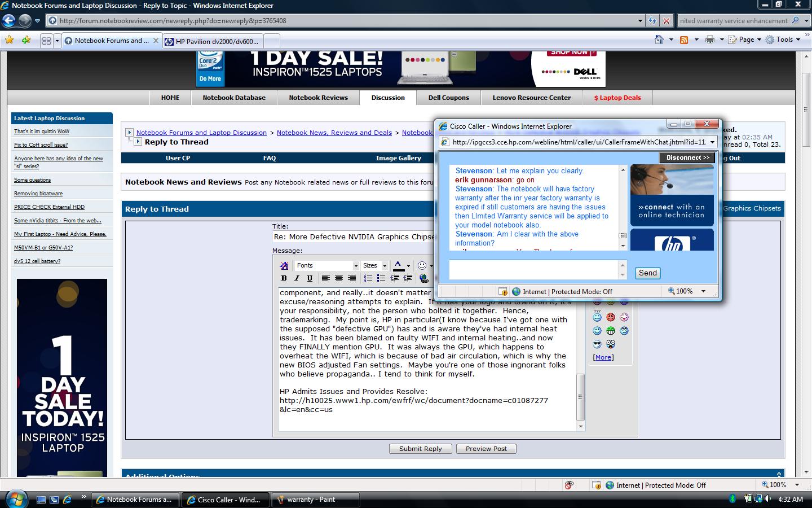Click the message editor vertical scrollbar
This screenshot has width=812, height=508.
pos(581,359)
